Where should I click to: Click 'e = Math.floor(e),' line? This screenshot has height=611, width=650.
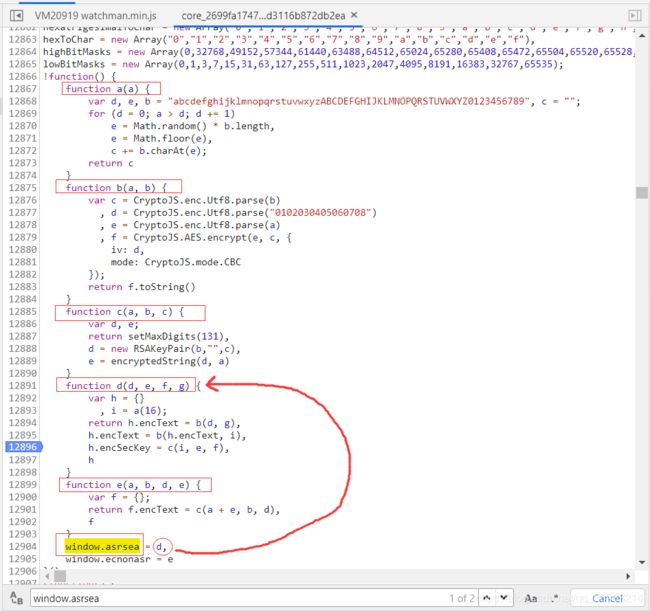(x=161, y=138)
